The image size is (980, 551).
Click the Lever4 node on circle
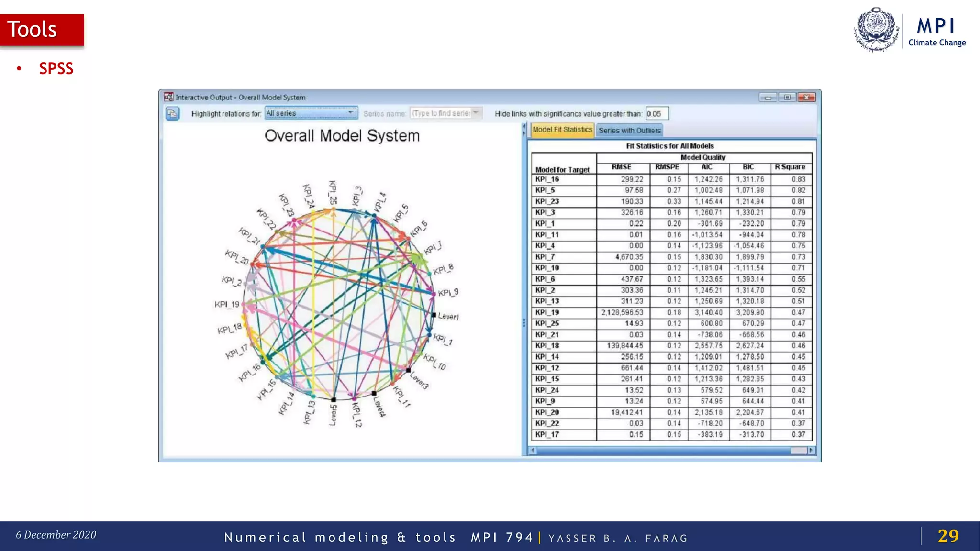coord(374,393)
